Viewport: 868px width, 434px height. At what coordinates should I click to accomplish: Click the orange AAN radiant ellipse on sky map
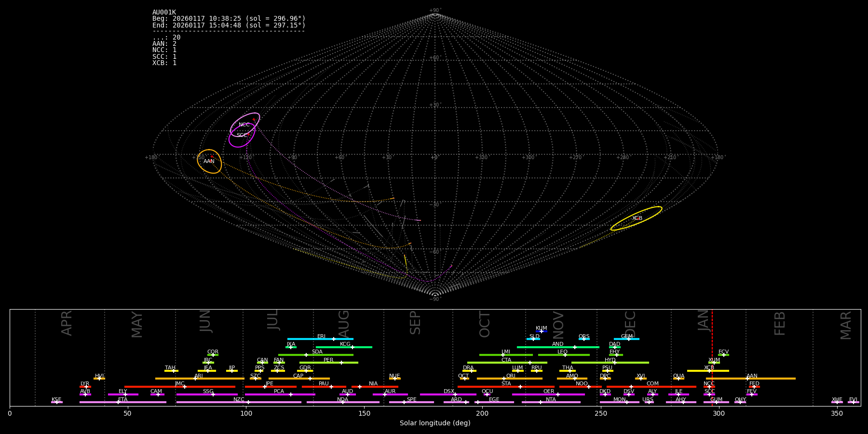(209, 161)
